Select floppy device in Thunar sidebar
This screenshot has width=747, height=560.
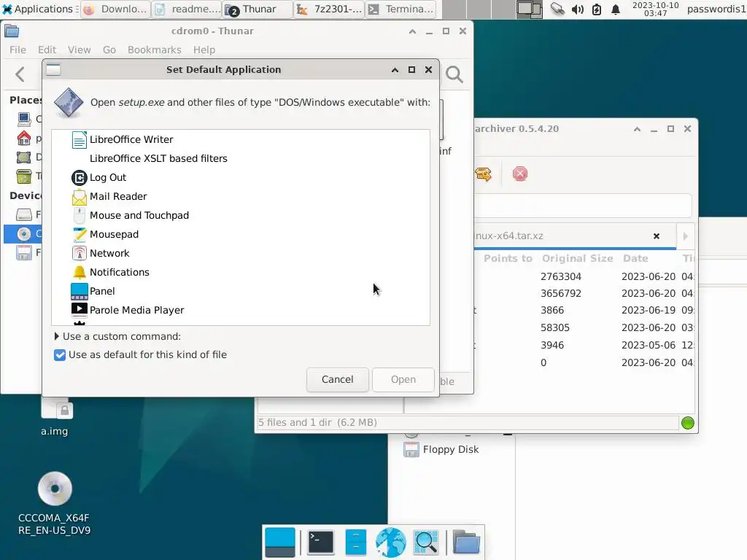[24, 252]
